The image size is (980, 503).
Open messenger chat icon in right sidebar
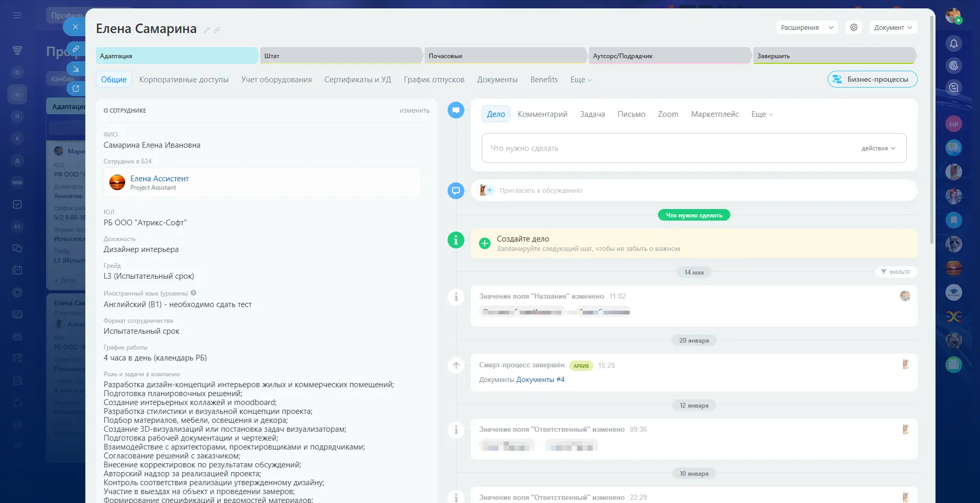954,88
